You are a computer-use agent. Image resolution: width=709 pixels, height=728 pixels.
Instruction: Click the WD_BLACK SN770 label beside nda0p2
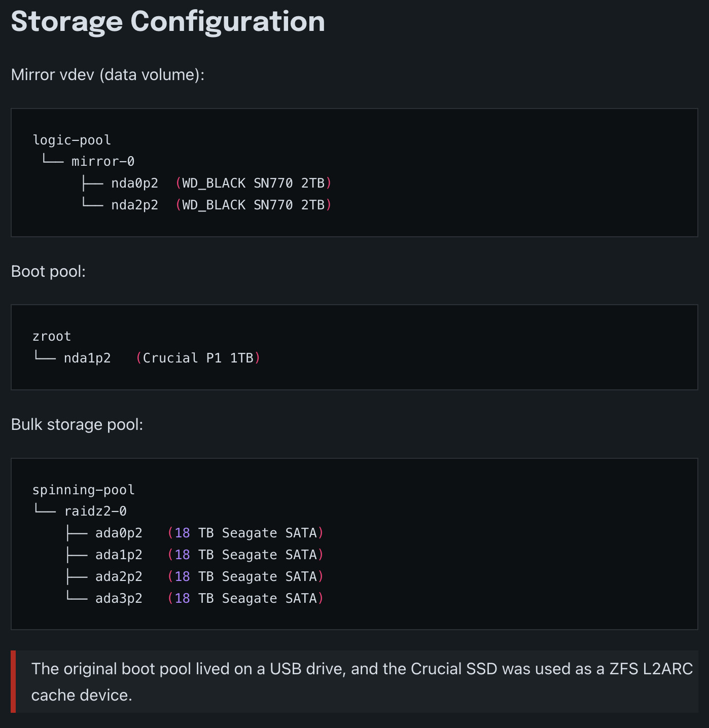(253, 183)
